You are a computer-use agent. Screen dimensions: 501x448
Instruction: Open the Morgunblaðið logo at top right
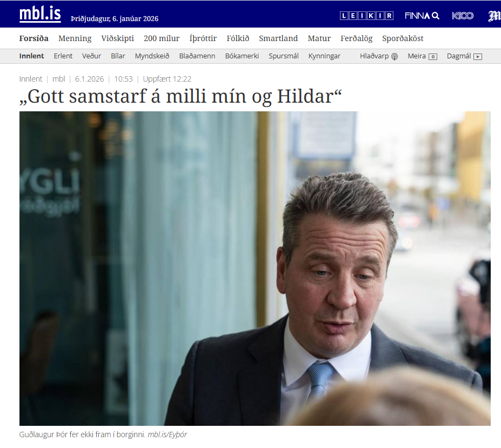click(x=495, y=16)
